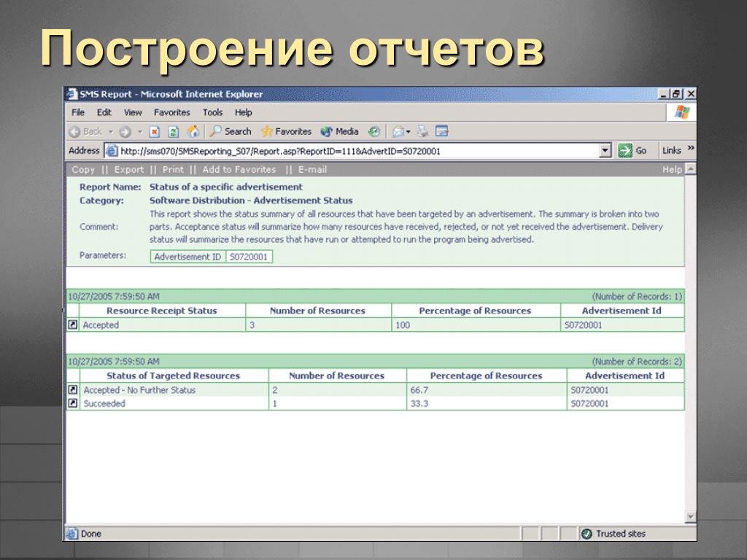Stop page loading with Stop icon
The image size is (747, 560).
pyautogui.click(x=155, y=132)
